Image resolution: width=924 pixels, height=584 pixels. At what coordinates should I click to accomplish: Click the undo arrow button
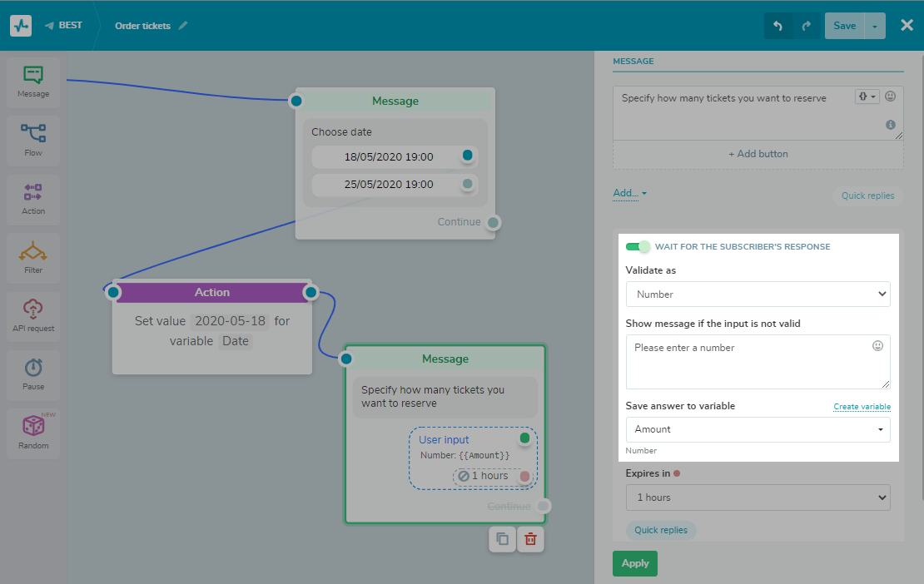(x=778, y=26)
